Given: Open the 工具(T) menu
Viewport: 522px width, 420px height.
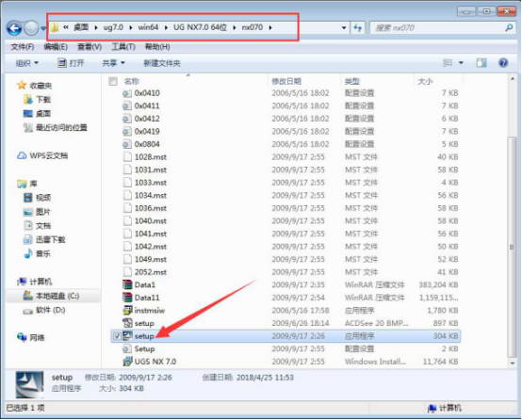Looking at the screenshot, I should [123, 47].
